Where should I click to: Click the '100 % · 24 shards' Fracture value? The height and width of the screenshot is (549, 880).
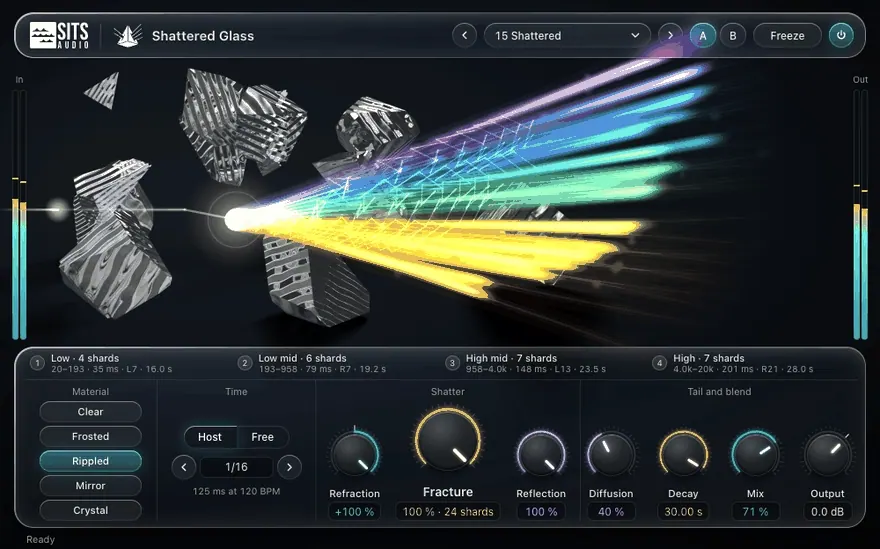click(x=448, y=511)
